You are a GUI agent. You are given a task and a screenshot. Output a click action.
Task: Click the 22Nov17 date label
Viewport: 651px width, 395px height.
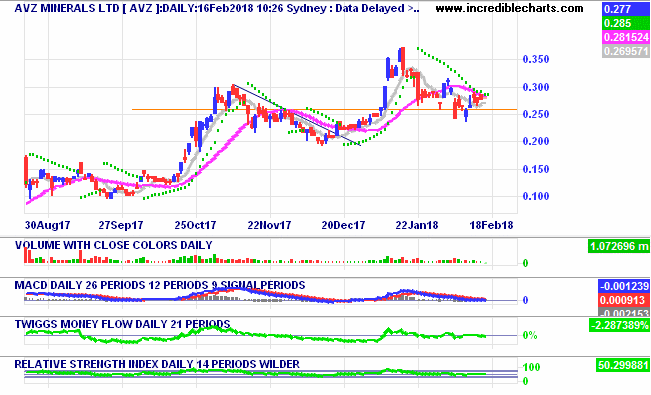tap(269, 225)
